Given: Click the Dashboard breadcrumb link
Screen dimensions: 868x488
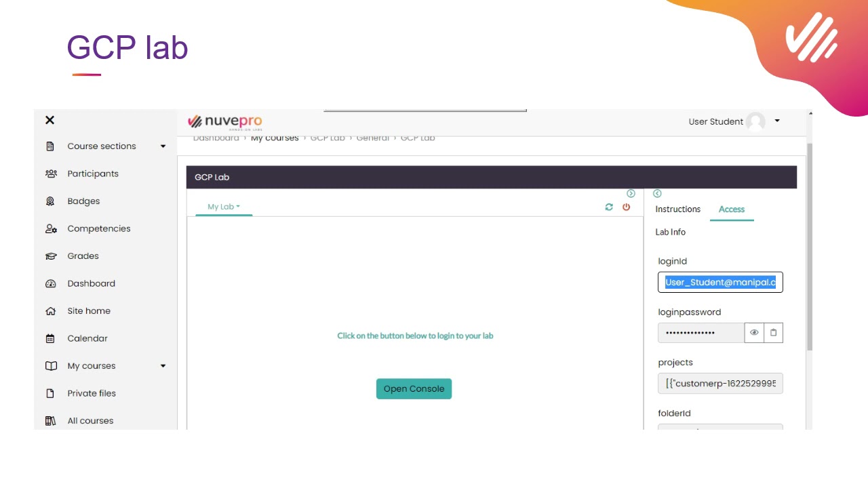Looking at the screenshot, I should click(216, 138).
